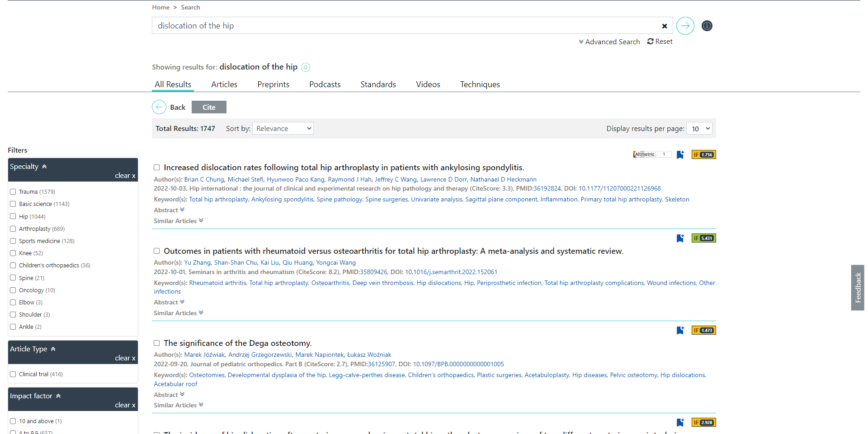The width and height of the screenshot is (868, 434).
Task: Click the IF 1.473 impact factor badge
Action: point(703,331)
